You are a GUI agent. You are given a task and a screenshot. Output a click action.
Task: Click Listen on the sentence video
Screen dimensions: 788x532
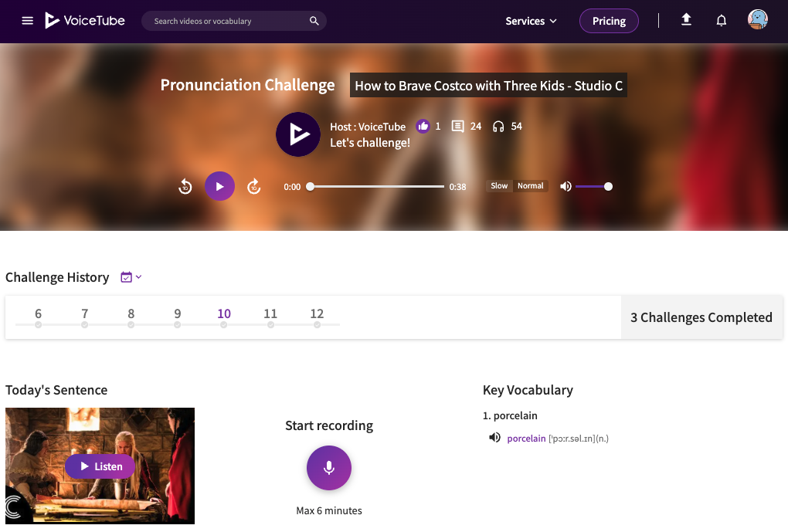pos(100,466)
